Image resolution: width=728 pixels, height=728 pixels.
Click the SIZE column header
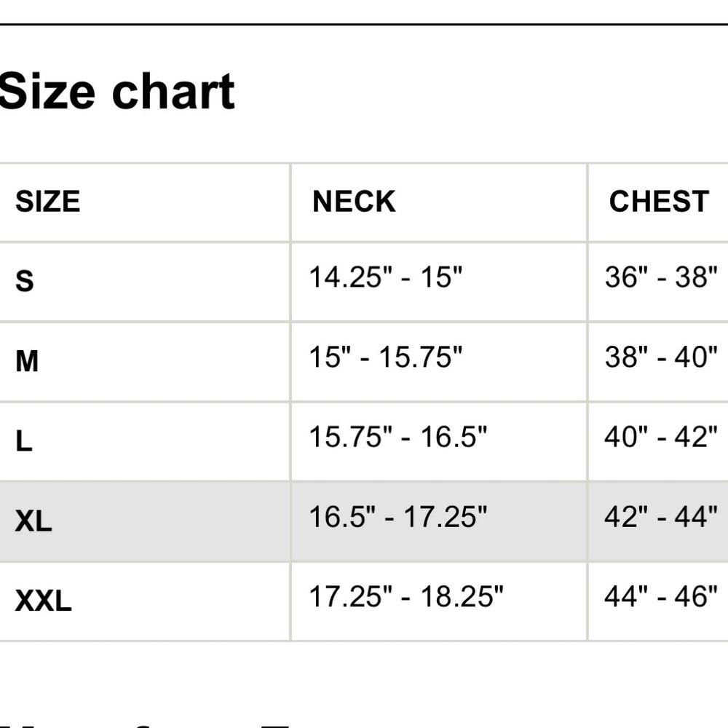47,202
